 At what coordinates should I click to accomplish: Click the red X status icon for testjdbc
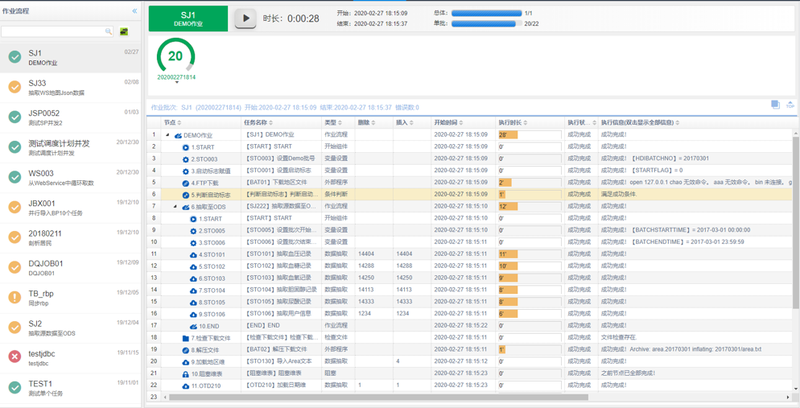tap(15, 358)
